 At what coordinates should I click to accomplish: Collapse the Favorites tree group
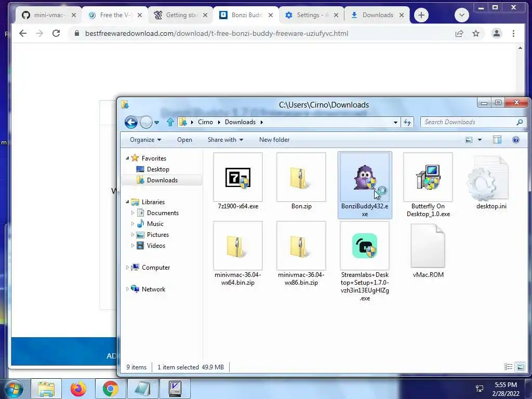tap(128, 158)
